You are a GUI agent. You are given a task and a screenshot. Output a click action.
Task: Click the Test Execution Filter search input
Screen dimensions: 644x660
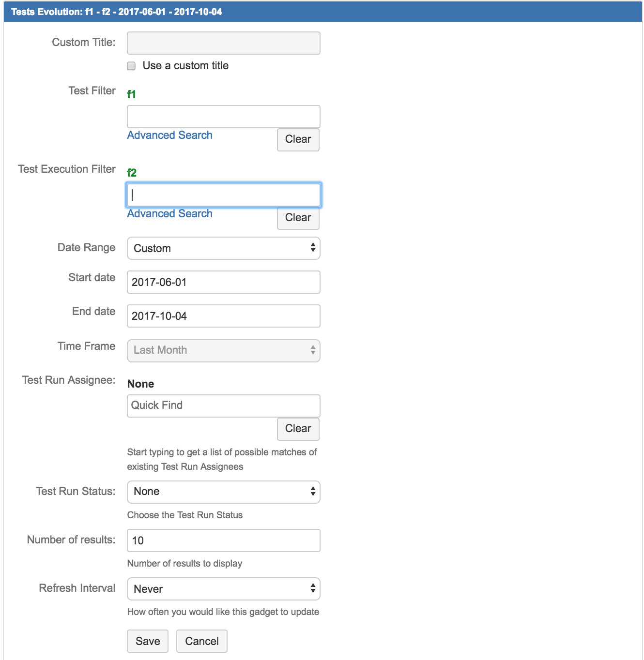(224, 195)
